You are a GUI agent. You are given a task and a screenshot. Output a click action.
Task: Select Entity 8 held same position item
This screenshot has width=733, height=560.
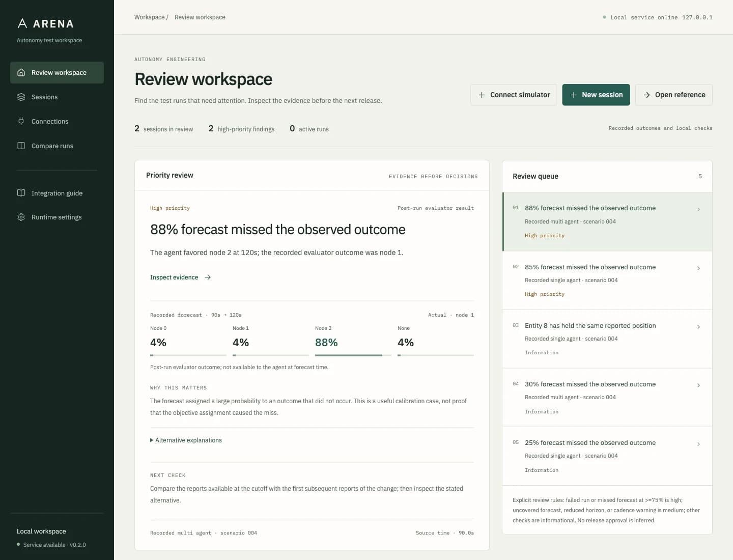click(x=607, y=339)
